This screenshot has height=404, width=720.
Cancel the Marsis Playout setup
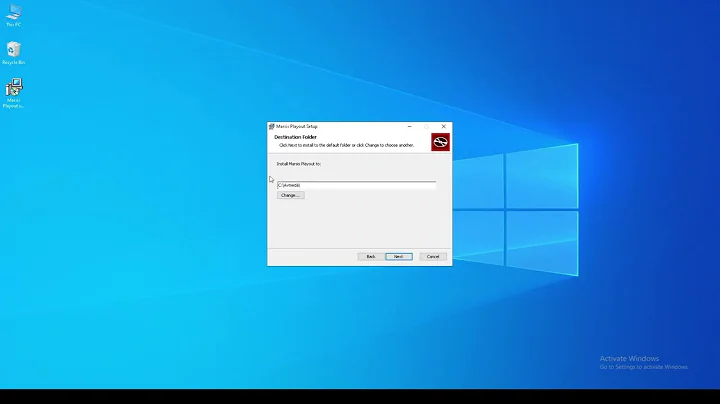tap(433, 257)
